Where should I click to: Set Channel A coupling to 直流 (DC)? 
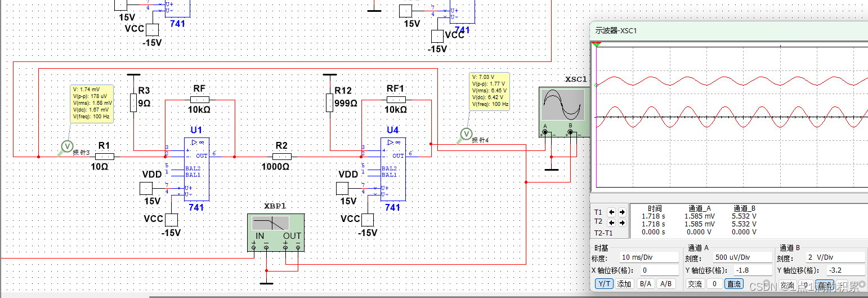(733, 284)
